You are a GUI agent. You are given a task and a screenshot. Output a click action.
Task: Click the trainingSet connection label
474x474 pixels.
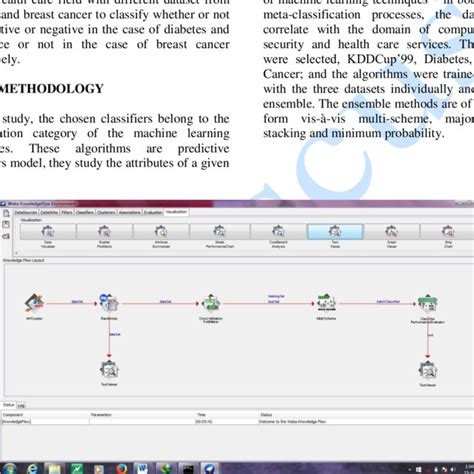pyautogui.click(x=276, y=296)
